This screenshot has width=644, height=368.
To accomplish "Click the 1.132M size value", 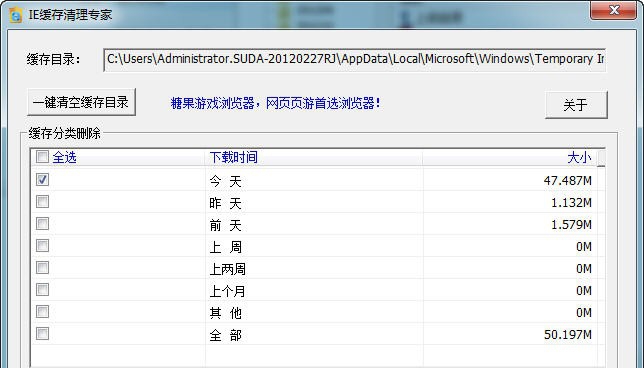I will (571, 203).
